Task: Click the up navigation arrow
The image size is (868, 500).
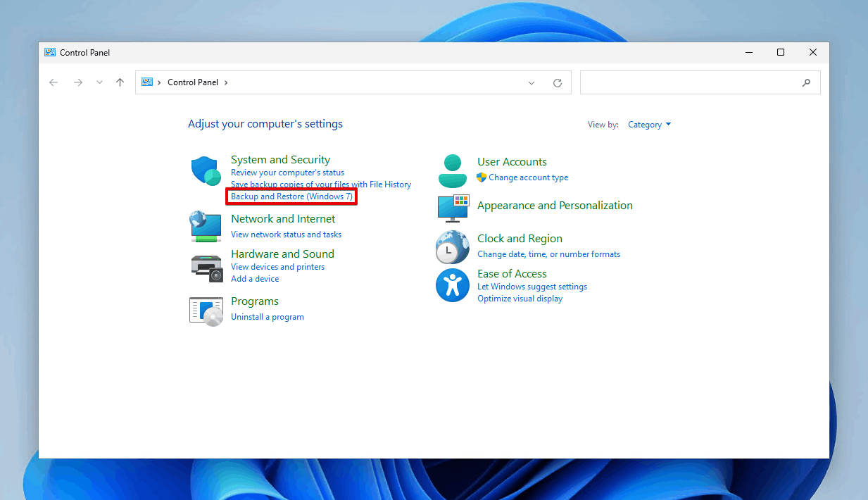Action: coord(120,82)
